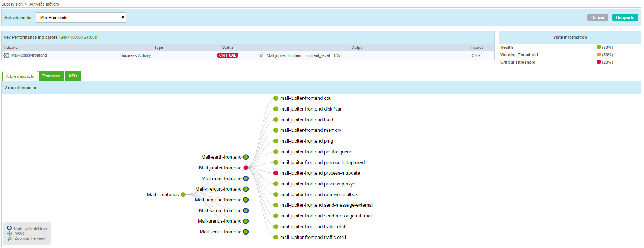Expand the Mail-saturn-frontend node

(246, 211)
